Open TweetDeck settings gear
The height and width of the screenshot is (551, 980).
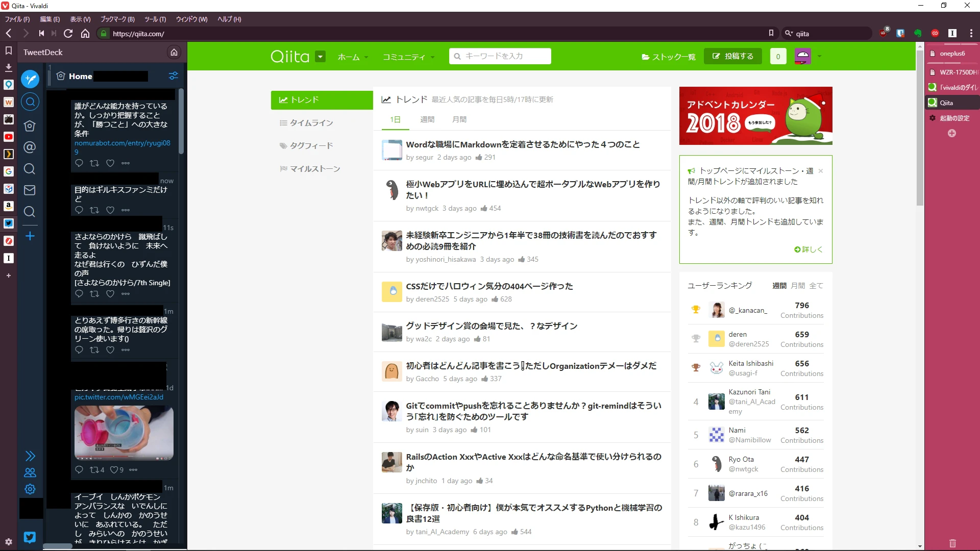(x=30, y=489)
